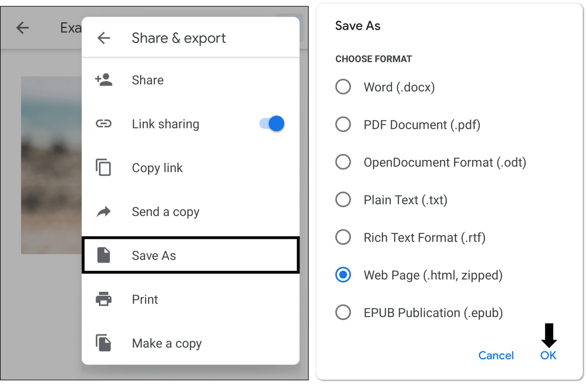Choose Send a copy from the menu

click(165, 212)
